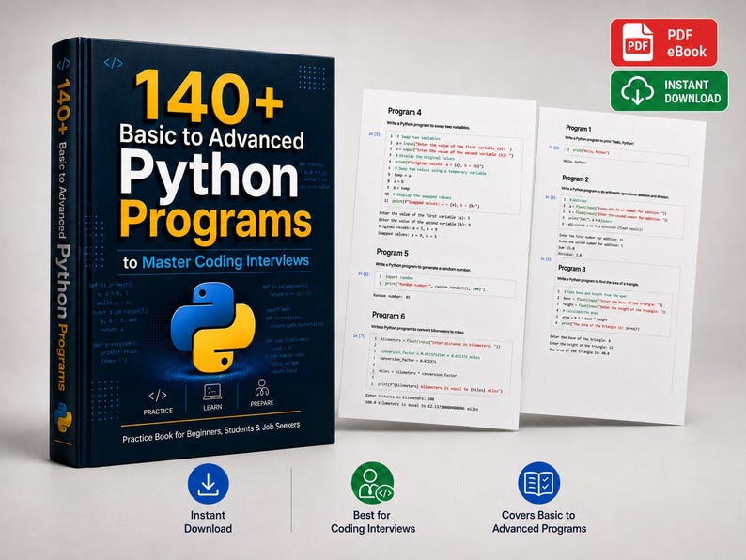746x560 pixels.
Task: Click the blue open book checklist icon
Action: [x=538, y=482]
